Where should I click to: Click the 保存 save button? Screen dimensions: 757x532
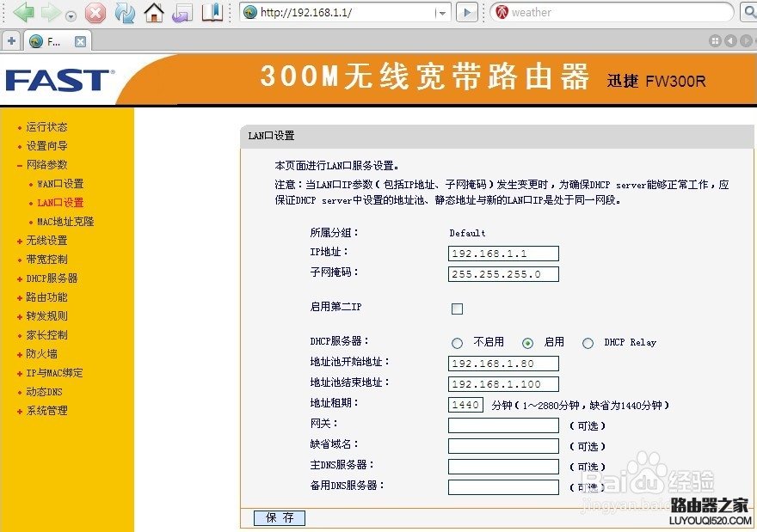coord(278,517)
